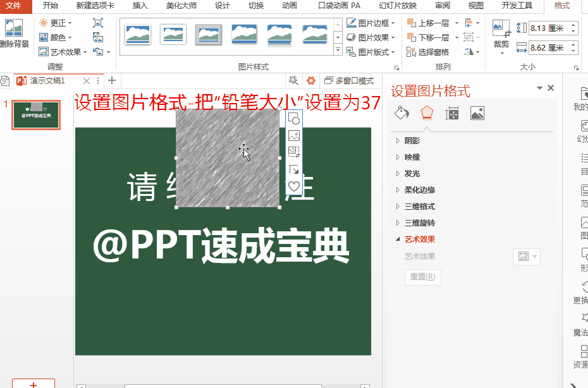Screen dimensions: 588x388
Task: Increase picture height with stepper up arrow
Action: [x=573, y=25]
